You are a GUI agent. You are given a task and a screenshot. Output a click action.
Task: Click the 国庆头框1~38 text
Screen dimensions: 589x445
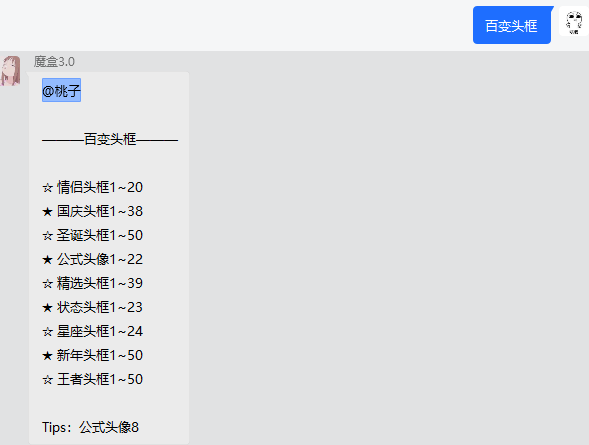(x=100, y=211)
